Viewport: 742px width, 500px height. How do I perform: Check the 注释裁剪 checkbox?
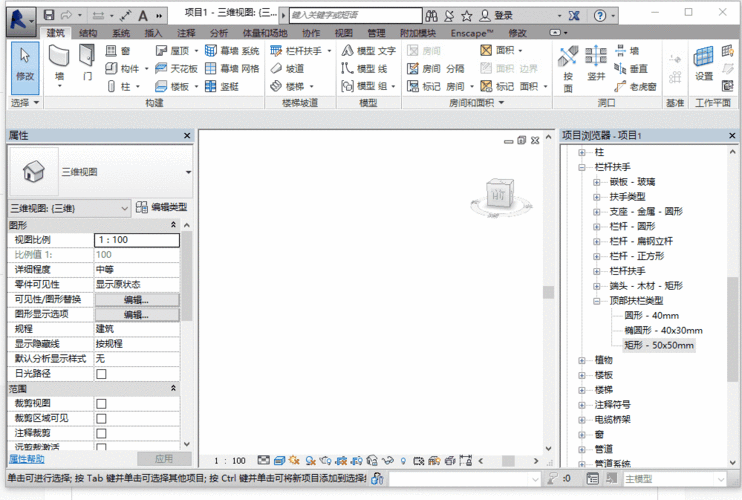tap(101, 433)
